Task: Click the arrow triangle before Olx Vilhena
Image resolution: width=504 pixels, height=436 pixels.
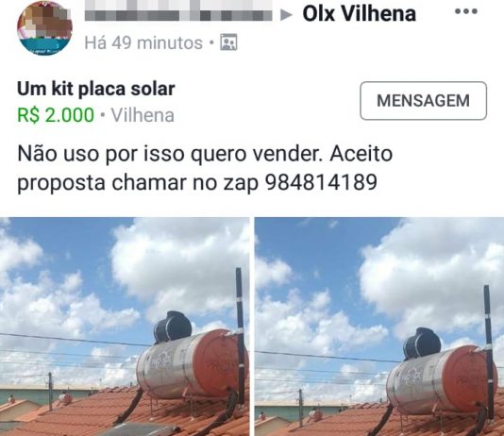Action: (x=286, y=15)
